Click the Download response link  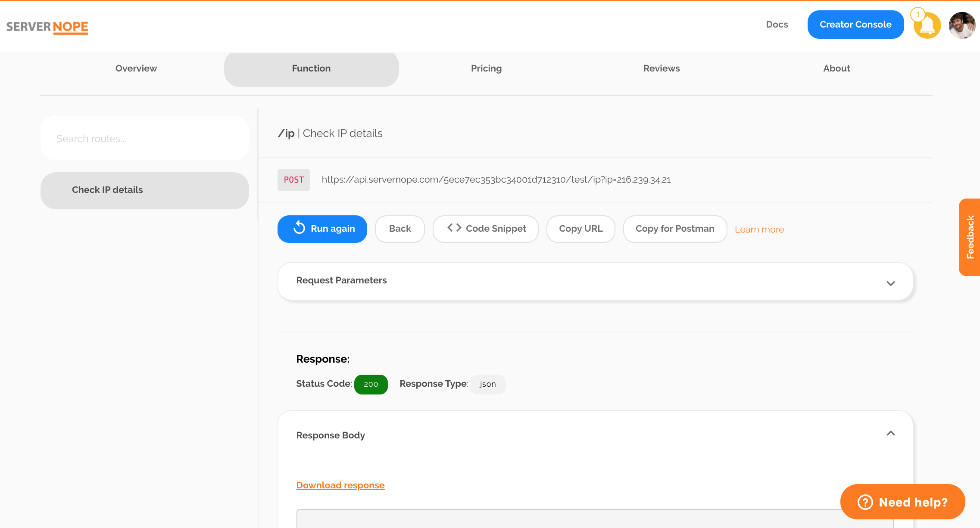pyautogui.click(x=340, y=485)
